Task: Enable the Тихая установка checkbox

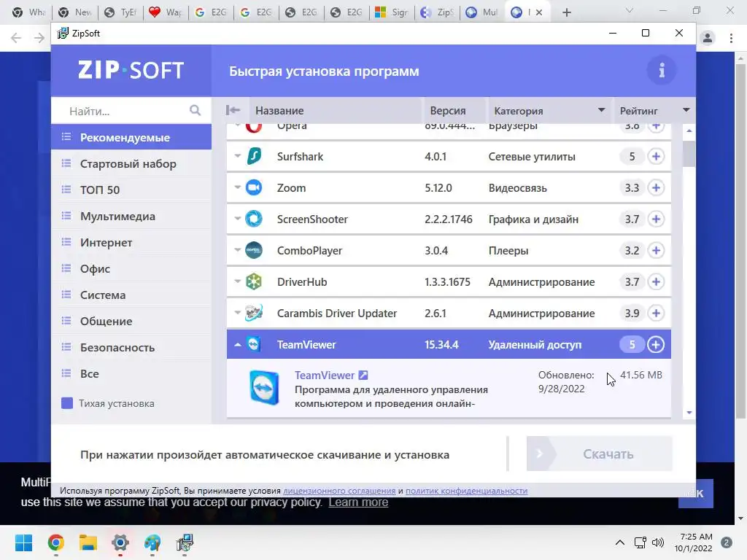Action: pos(67,403)
